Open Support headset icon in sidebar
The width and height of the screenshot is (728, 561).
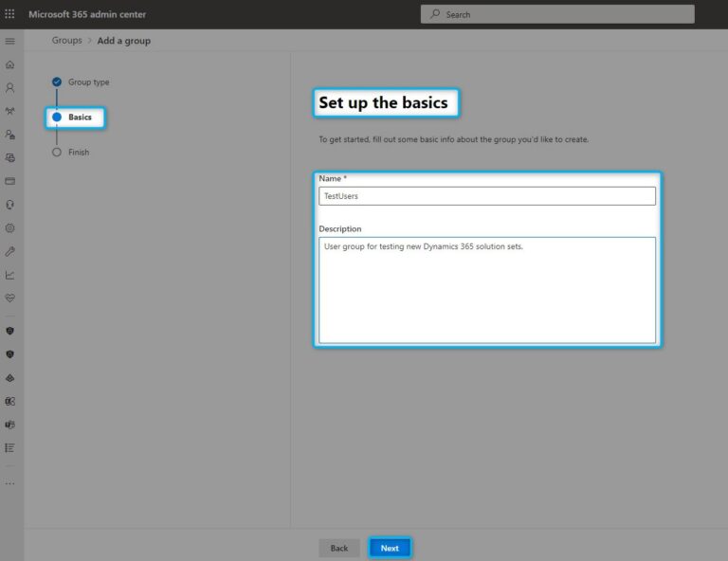coord(10,205)
